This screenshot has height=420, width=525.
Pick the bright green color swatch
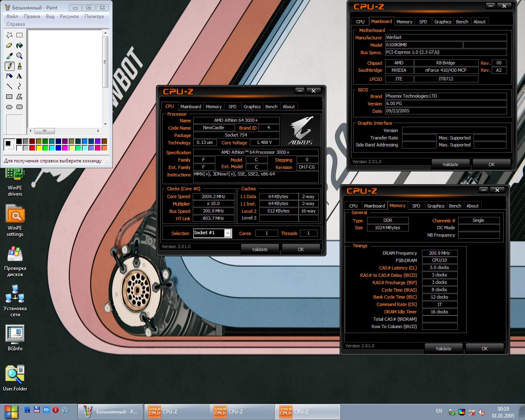tap(45, 148)
